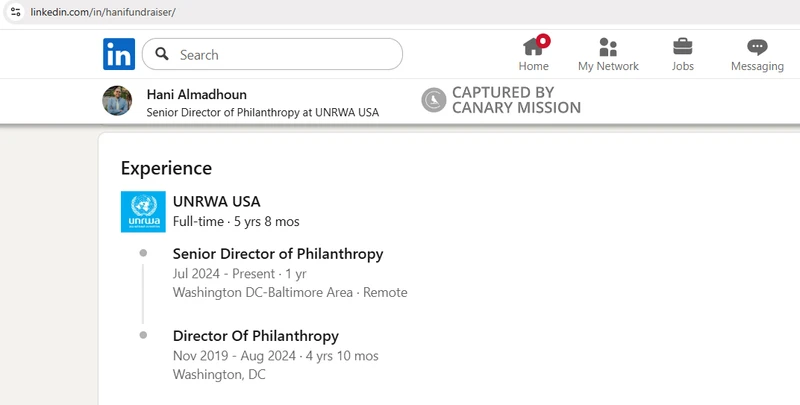Open the UNRWA USA company name link
Screen dimensions: 800x405
(216, 202)
